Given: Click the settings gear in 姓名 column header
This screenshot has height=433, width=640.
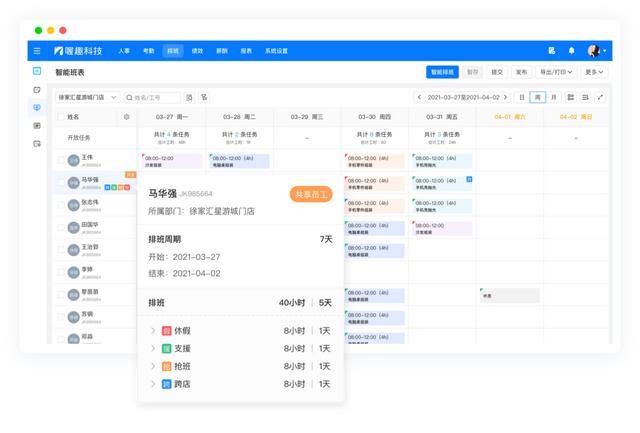Looking at the screenshot, I should (126, 117).
